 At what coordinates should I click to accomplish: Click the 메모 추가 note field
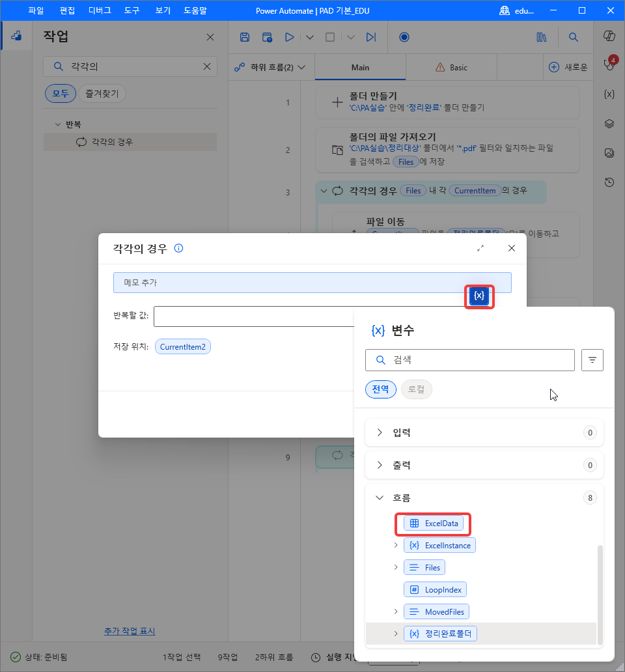point(312,283)
